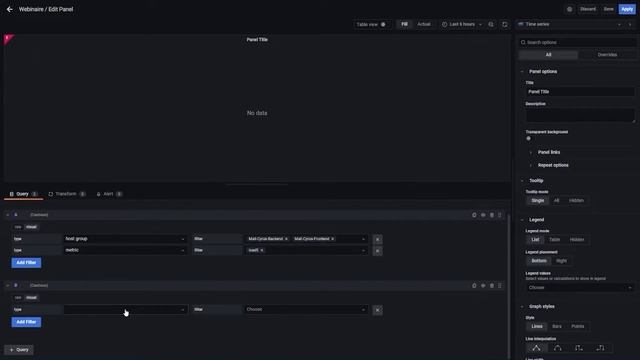Open the Choose filter dropdown in query B
640x360 pixels.
(306, 309)
